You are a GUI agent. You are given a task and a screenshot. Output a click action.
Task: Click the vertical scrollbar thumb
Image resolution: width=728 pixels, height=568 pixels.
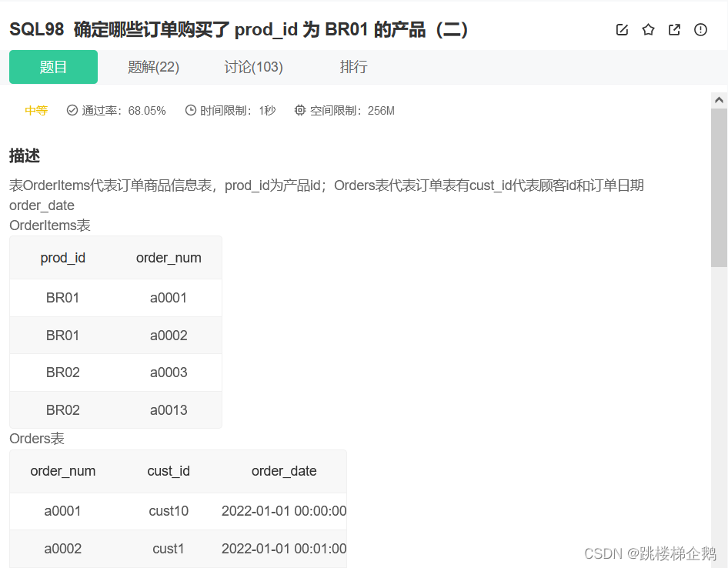tap(720, 188)
